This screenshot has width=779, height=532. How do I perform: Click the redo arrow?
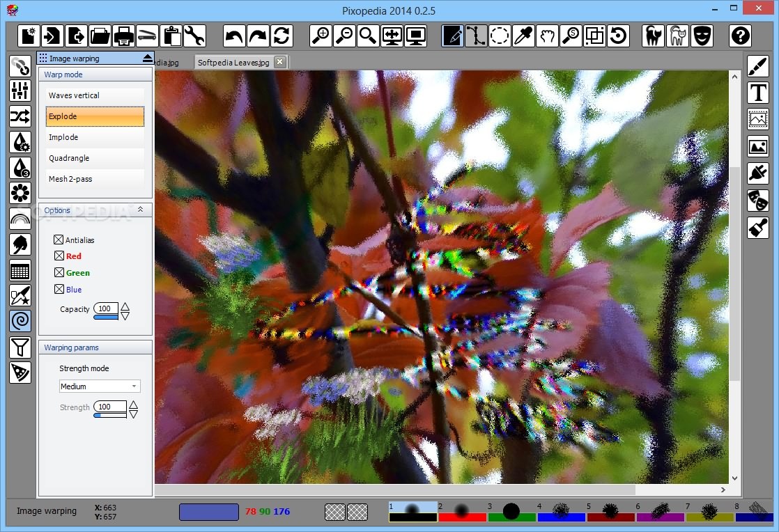click(x=258, y=36)
